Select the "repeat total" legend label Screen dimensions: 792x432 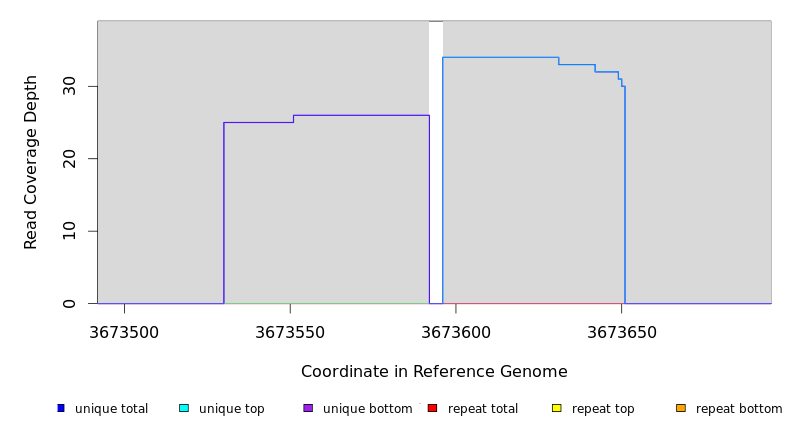point(483,409)
